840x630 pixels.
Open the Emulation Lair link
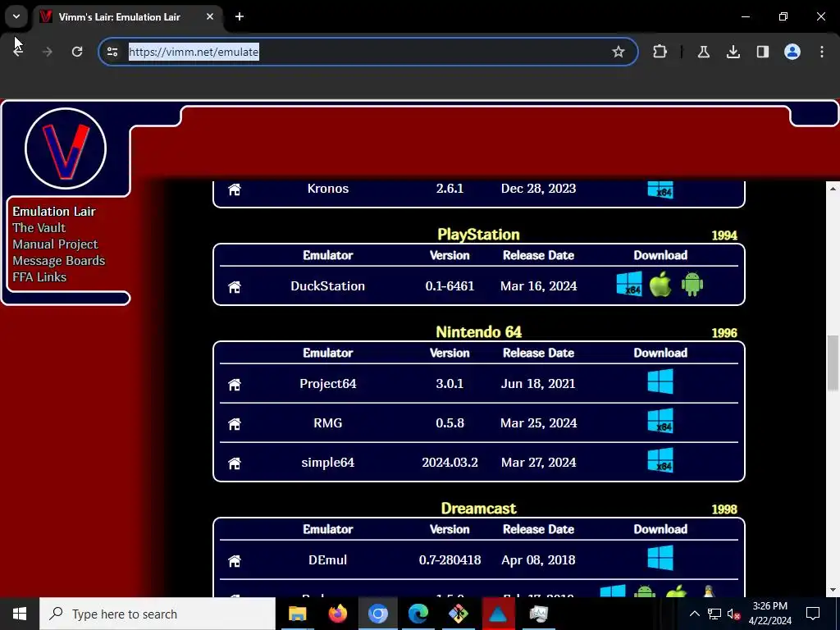pyautogui.click(x=54, y=211)
